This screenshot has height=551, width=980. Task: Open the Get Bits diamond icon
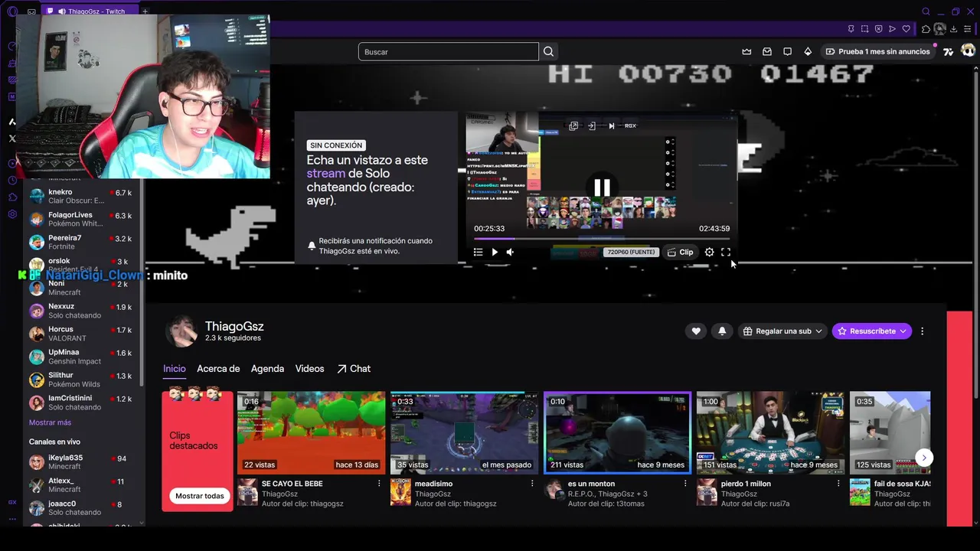click(x=808, y=51)
